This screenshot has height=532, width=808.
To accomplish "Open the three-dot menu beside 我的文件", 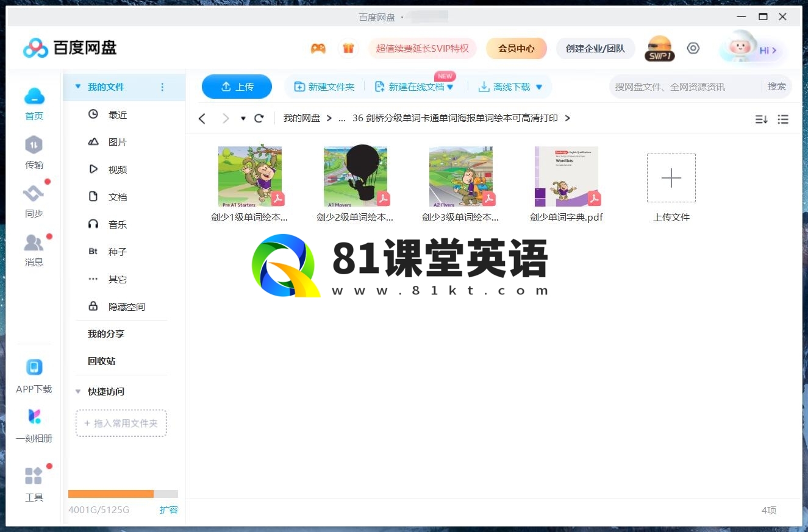I will click(x=162, y=87).
